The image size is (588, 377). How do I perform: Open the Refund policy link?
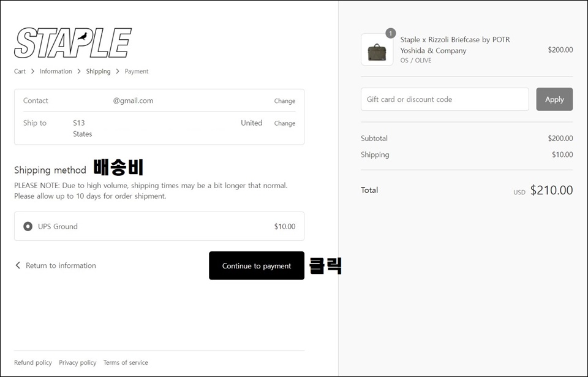click(x=33, y=363)
